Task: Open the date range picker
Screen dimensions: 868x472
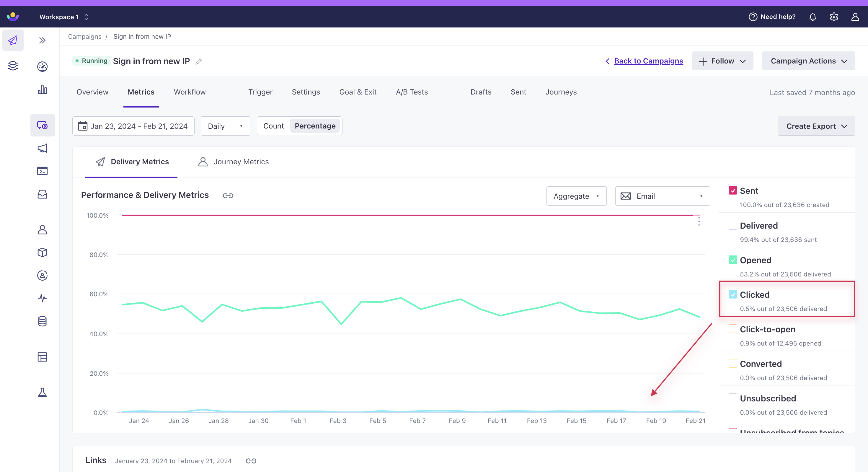Action: point(133,126)
